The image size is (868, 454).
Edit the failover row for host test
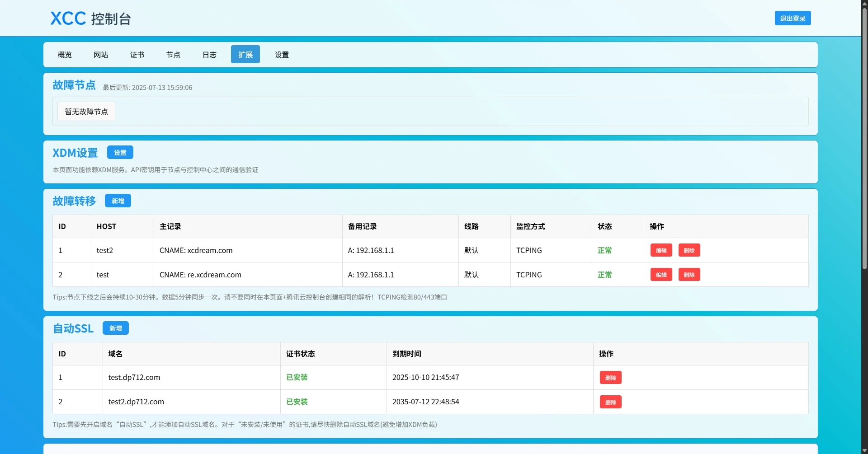(x=661, y=275)
